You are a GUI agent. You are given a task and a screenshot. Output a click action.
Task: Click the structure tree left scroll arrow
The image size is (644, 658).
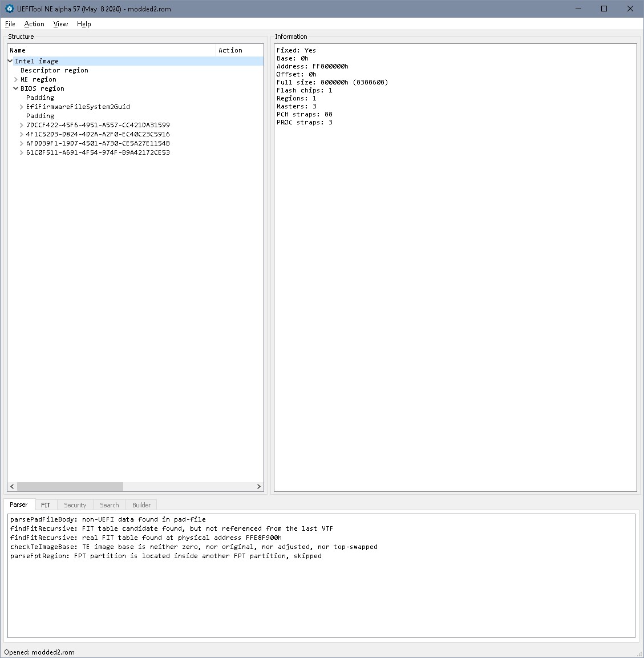12,486
